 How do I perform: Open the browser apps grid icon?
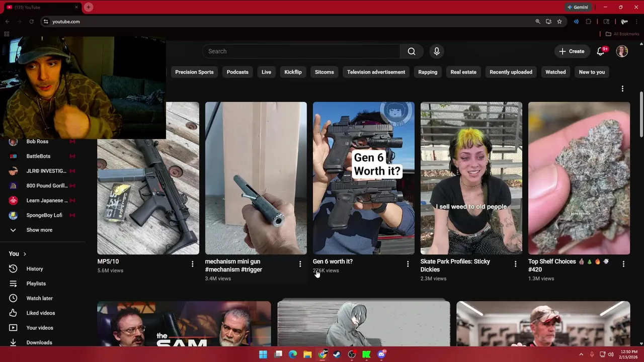[x=7, y=34]
